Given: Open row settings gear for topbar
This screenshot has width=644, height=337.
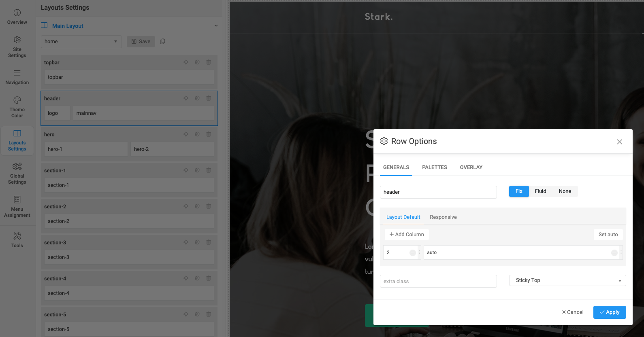Looking at the screenshot, I should coord(197,62).
